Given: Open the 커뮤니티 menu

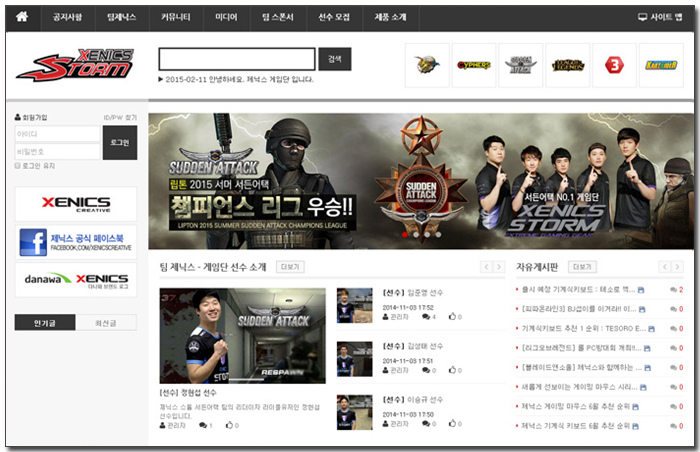Looking at the screenshot, I should [176, 17].
